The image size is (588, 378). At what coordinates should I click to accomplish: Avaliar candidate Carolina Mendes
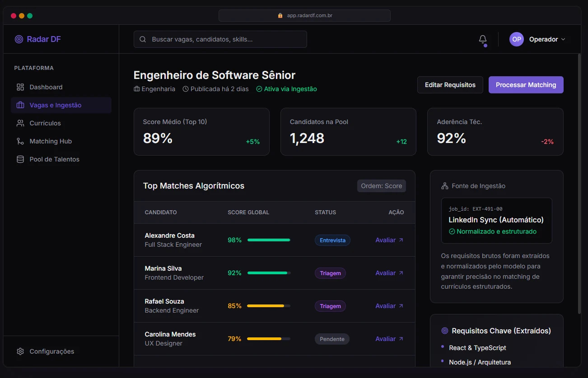[390, 339]
